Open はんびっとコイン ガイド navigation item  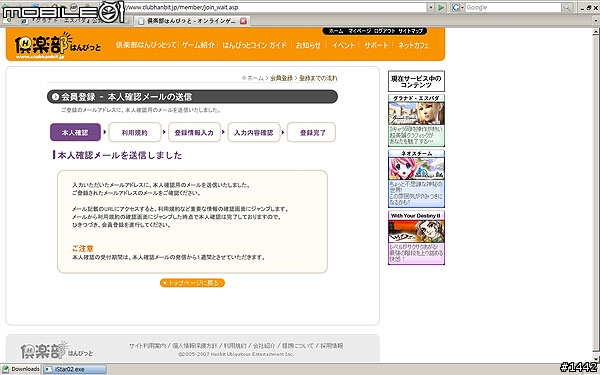point(254,45)
